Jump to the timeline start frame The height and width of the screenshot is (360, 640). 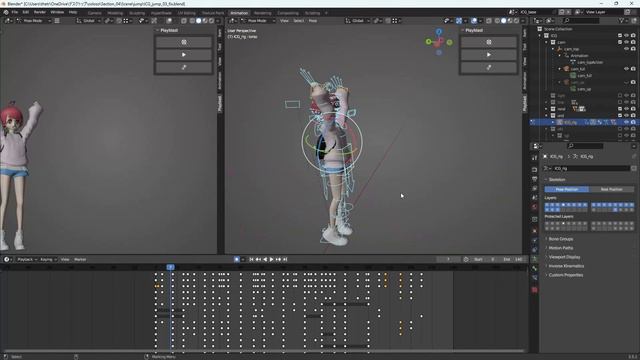[x=251, y=260]
